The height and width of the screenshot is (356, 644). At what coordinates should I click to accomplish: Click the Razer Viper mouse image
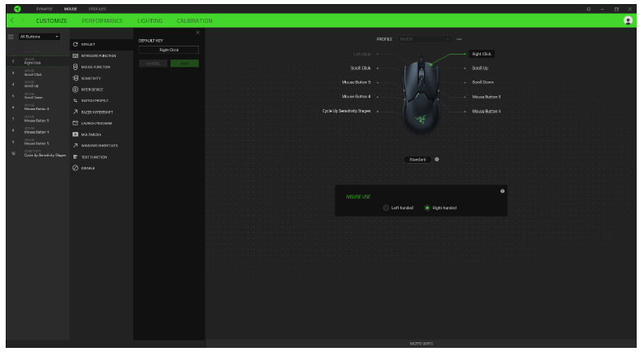[421, 95]
